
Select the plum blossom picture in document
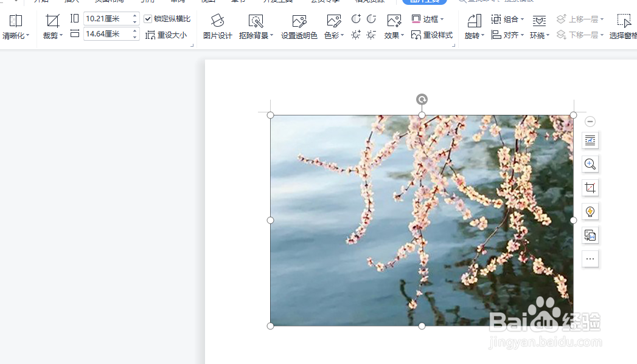click(x=422, y=221)
